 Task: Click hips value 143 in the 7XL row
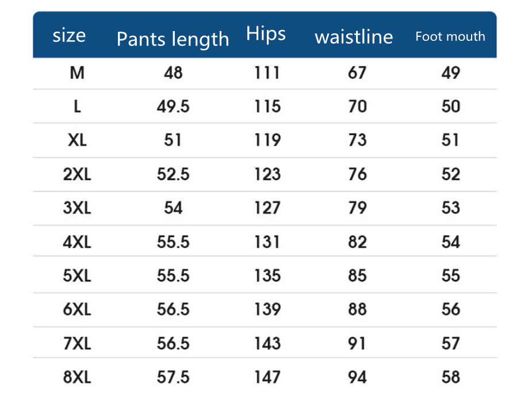[267, 343]
